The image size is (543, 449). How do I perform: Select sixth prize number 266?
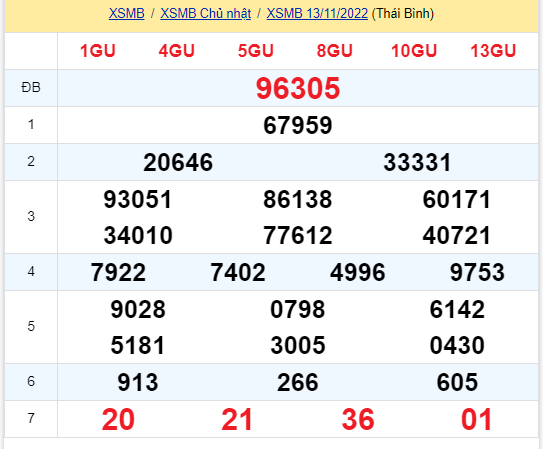click(x=298, y=382)
